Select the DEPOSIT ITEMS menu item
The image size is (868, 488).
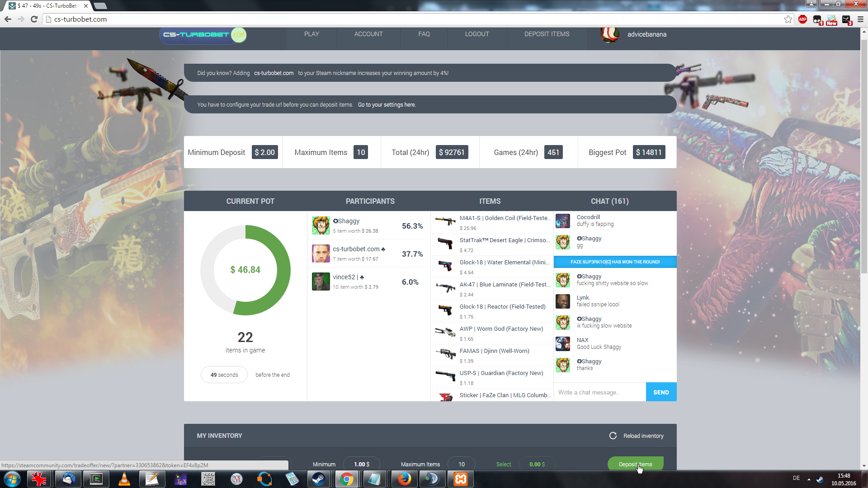point(547,34)
